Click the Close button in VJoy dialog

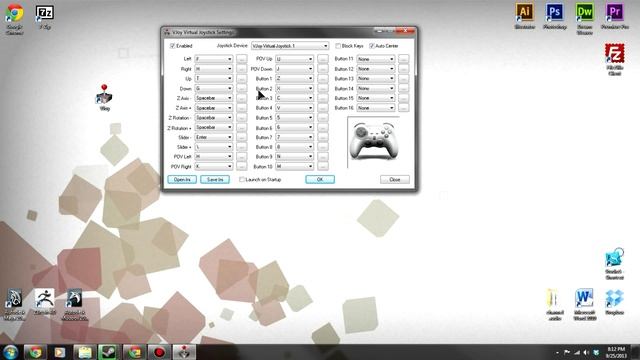point(395,180)
